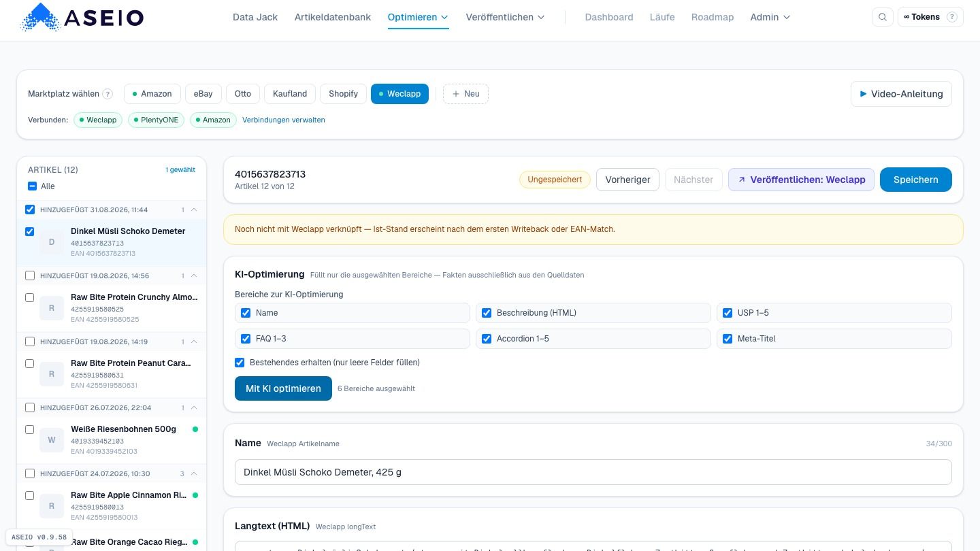
Task: Uncheck the USP 1–5 checkbox
Action: [728, 313]
